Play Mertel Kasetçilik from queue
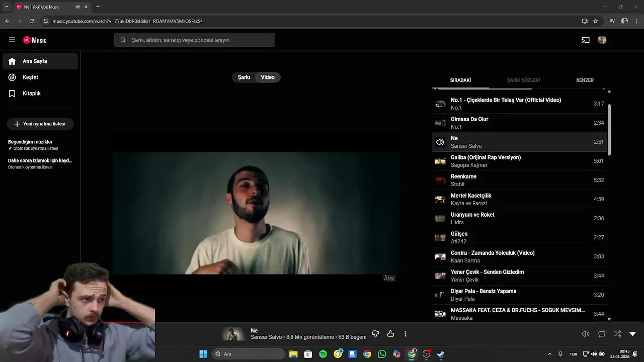Image resolution: width=644 pixels, height=362 pixels. point(519,199)
